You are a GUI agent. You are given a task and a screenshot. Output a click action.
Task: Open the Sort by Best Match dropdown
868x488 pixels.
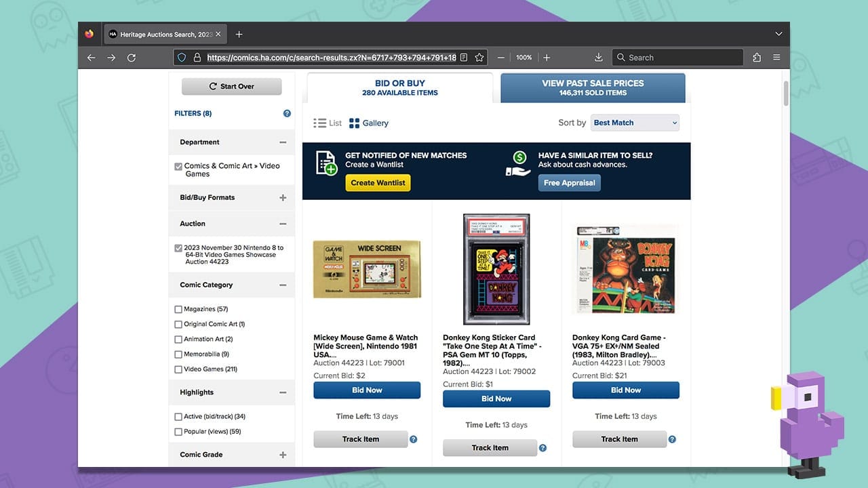pos(635,123)
